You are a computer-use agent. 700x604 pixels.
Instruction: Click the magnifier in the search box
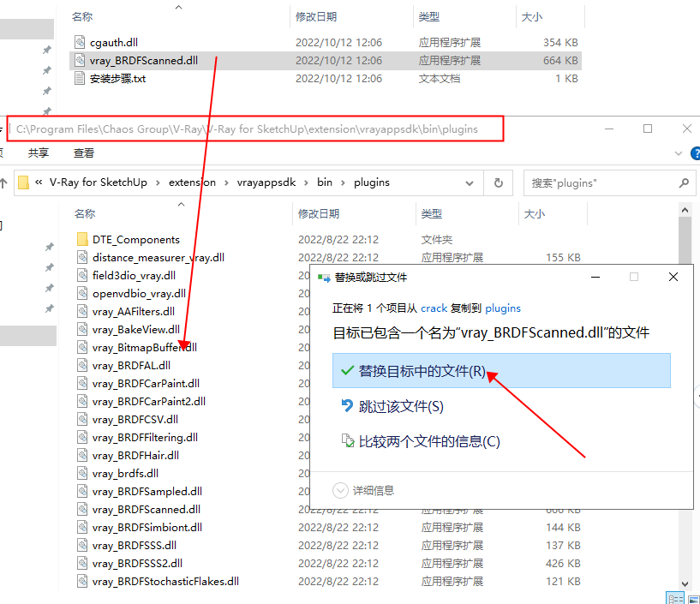click(x=683, y=182)
